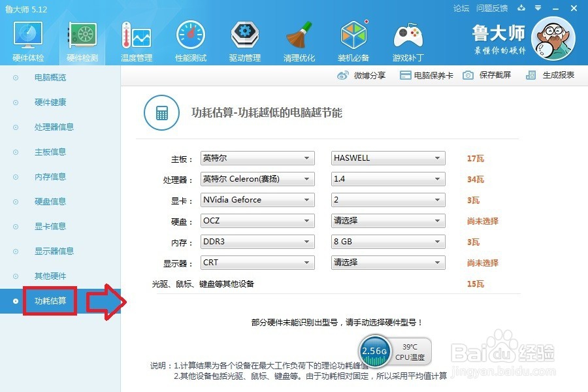Select 主板信息 in the sidebar
This screenshot has width=588, height=392.
(50, 152)
